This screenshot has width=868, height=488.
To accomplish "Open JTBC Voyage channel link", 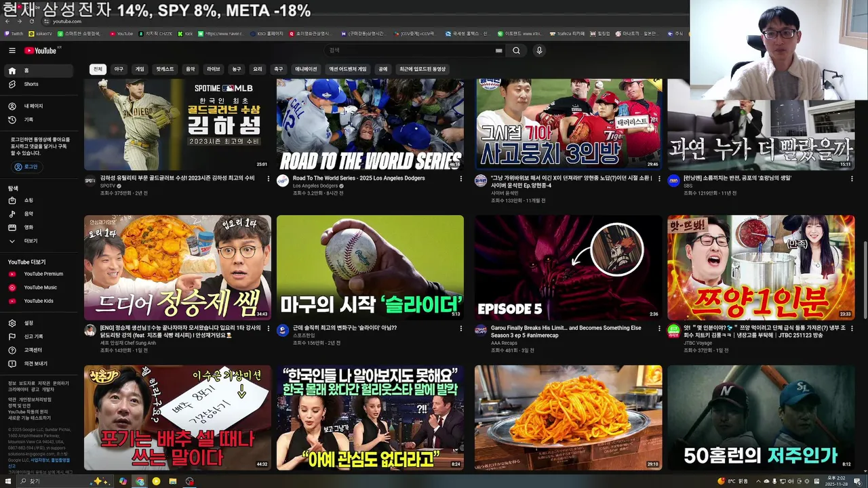I will [x=698, y=343].
